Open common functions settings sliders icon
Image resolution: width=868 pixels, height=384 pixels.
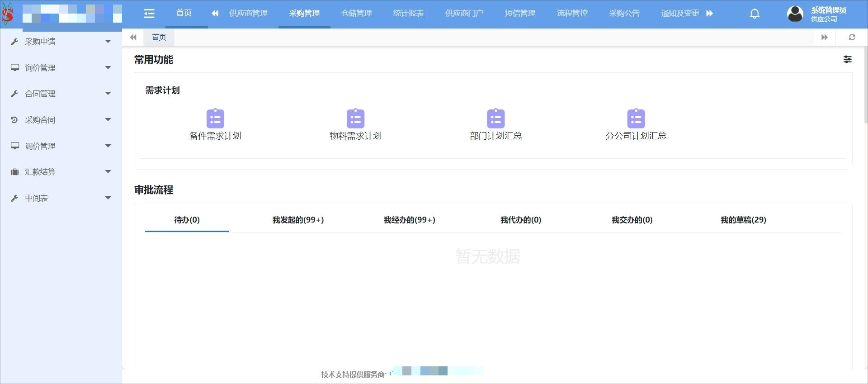(x=848, y=59)
